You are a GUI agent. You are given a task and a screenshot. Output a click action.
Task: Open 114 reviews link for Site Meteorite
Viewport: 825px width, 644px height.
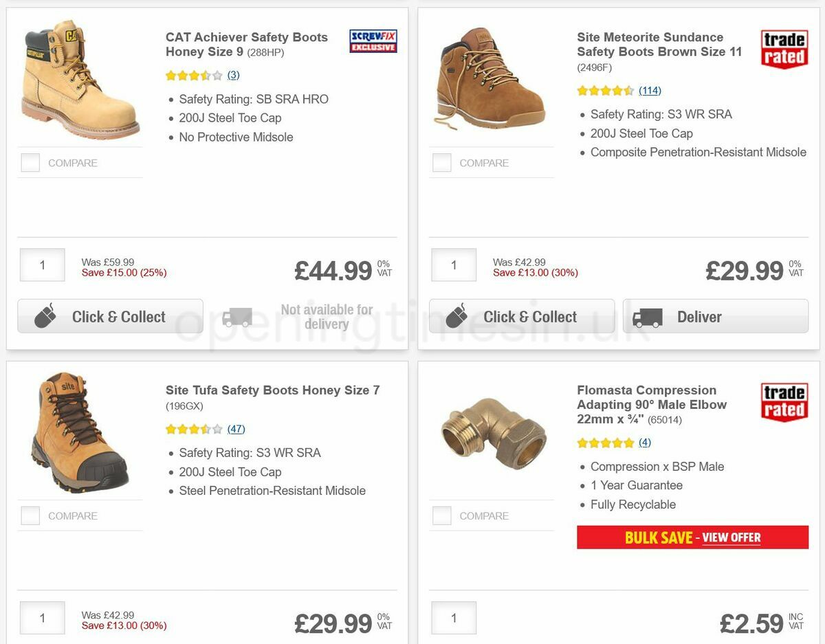tap(650, 91)
